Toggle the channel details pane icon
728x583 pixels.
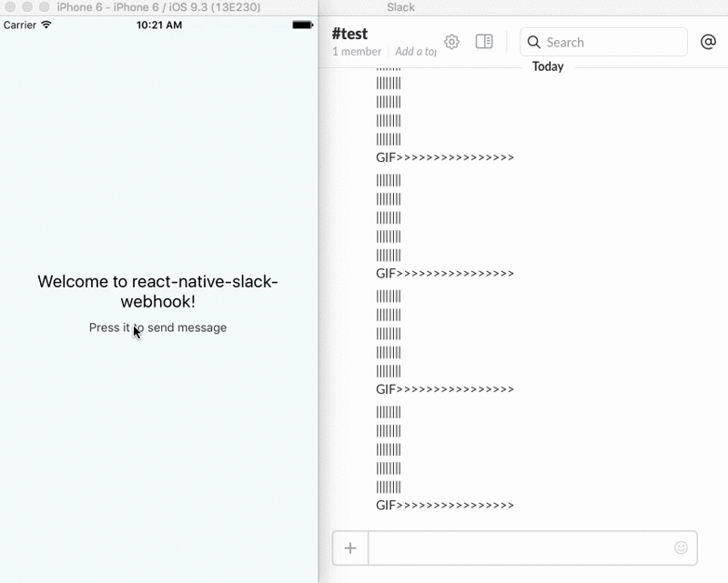[x=484, y=42]
